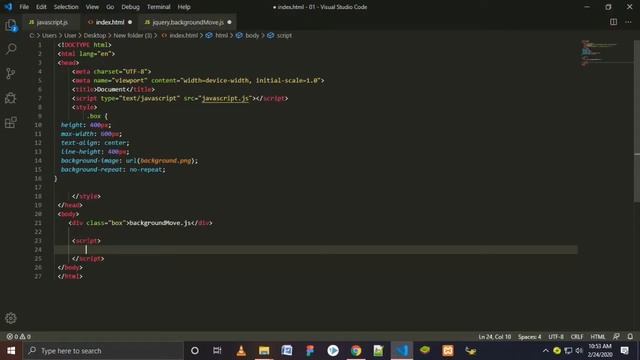Open the Manage gear menu
Viewport: 640px width, 360px height.
(x=11, y=318)
